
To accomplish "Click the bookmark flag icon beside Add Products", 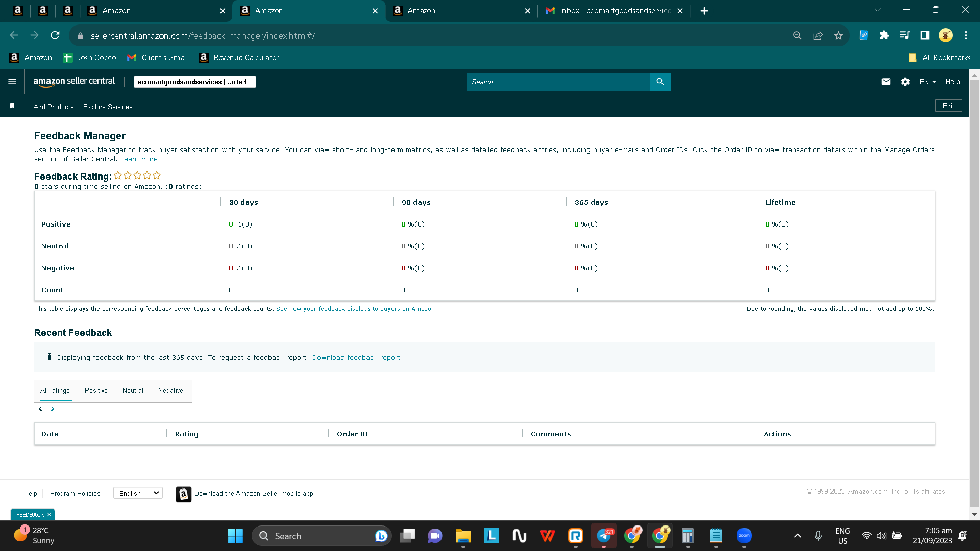I will pos(12,106).
